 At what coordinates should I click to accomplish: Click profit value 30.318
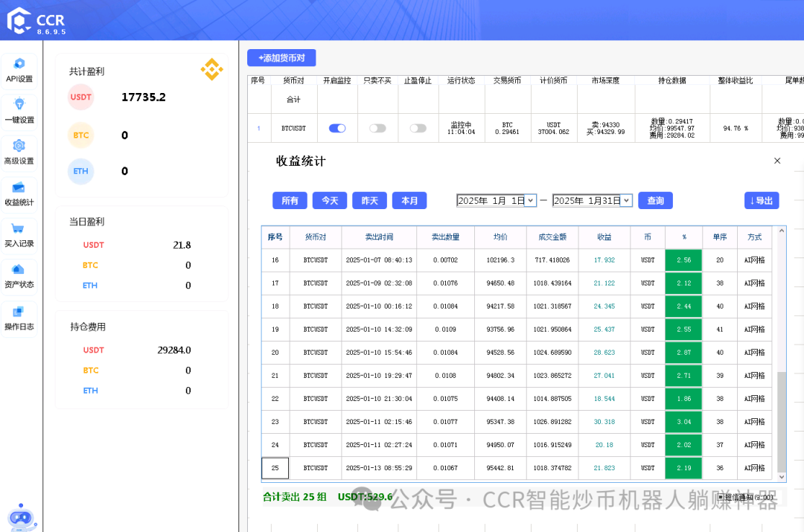pyautogui.click(x=604, y=422)
